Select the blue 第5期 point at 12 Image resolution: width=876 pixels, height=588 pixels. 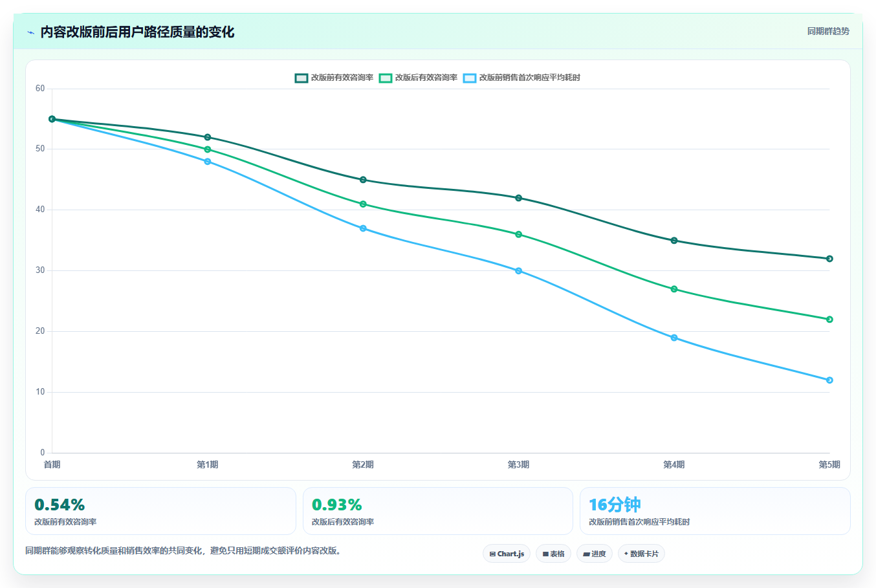(829, 380)
